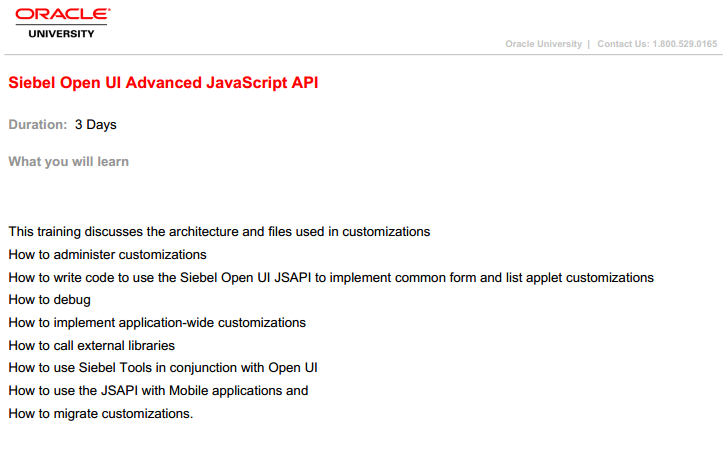Click the 'What you will learn' heading

click(69, 162)
